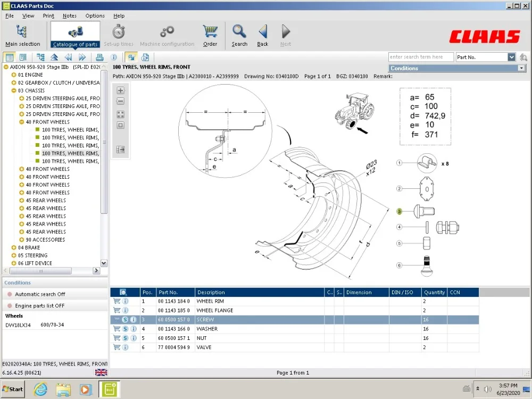Zoom in on the drawing with plus icon
Image resolution: width=532 pixels, height=399 pixels.
pyautogui.click(x=120, y=90)
